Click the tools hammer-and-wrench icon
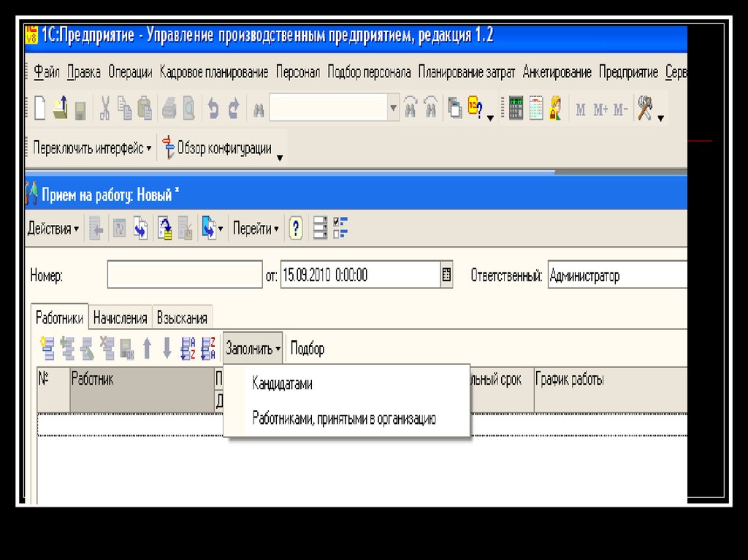The image size is (748, 560). (645, 109)
